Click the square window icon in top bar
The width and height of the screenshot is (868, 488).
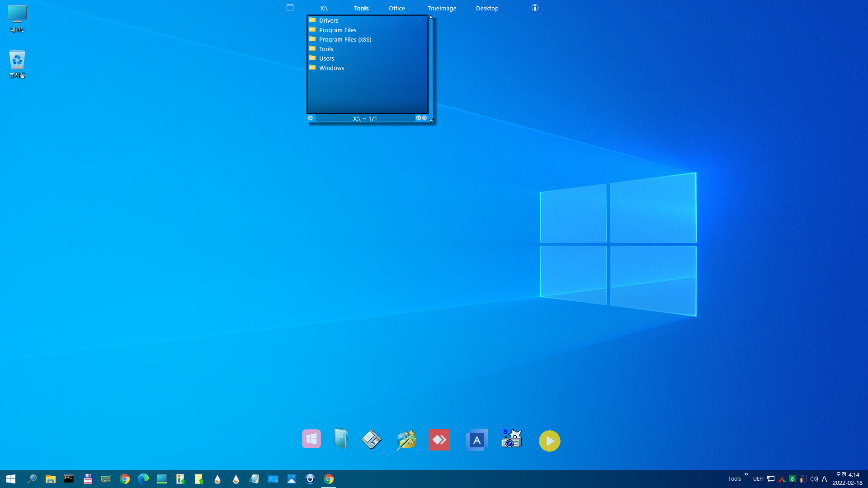click(290, 8)
